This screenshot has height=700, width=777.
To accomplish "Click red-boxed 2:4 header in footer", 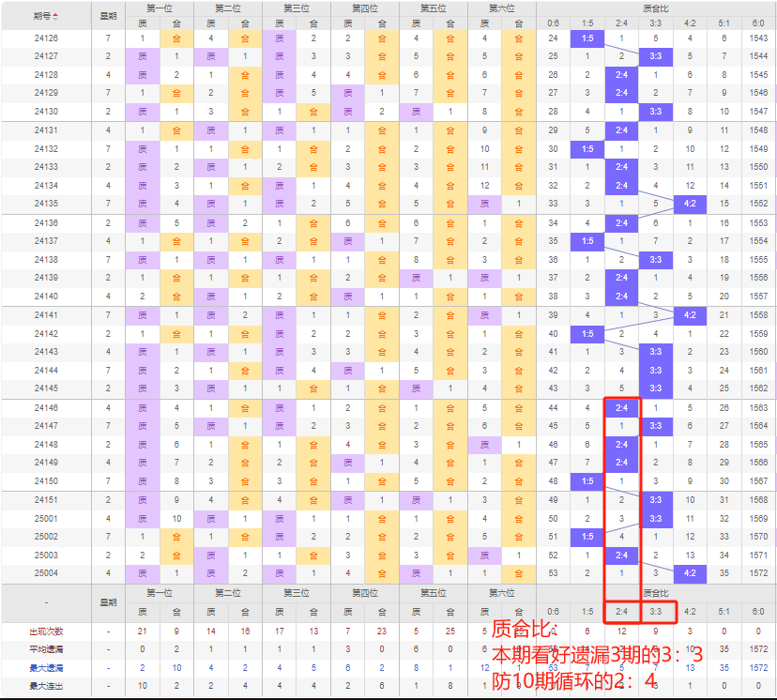I will pos(621,611).
